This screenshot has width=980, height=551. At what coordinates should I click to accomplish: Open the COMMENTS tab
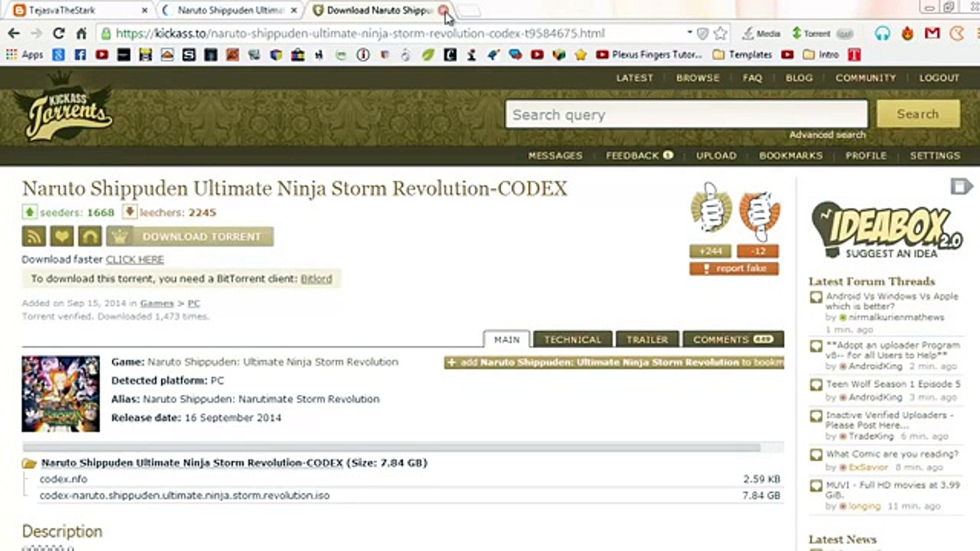[733, 339]
